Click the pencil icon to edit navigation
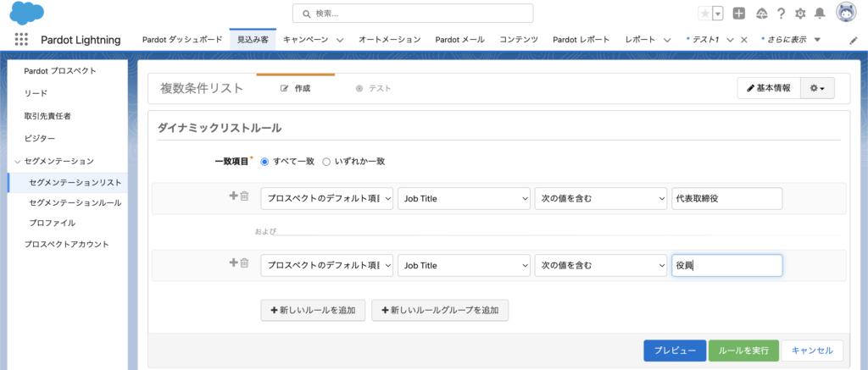The image size is (868, 370). coord(853,41)
